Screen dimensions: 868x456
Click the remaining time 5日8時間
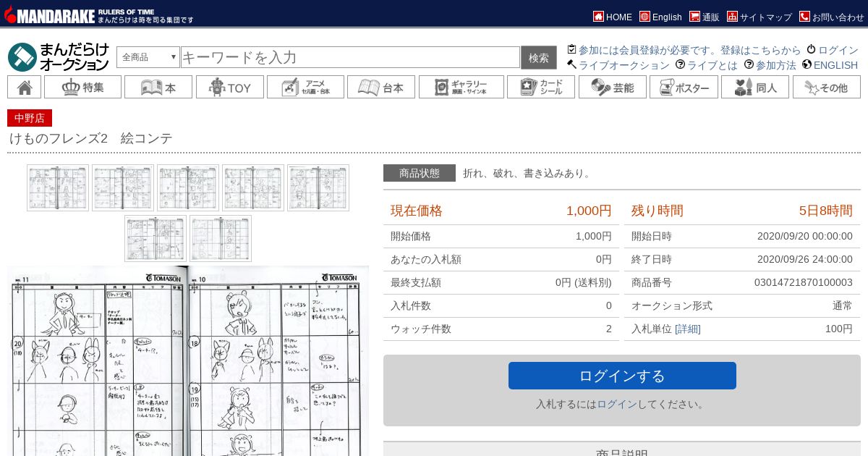tap(826, 211)
